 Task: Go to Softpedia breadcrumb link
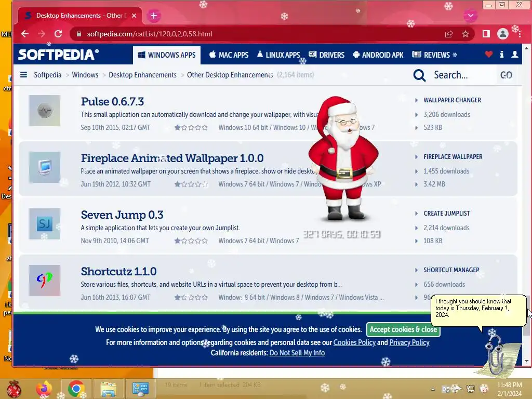pyautogui.click(x=47, y=75)
